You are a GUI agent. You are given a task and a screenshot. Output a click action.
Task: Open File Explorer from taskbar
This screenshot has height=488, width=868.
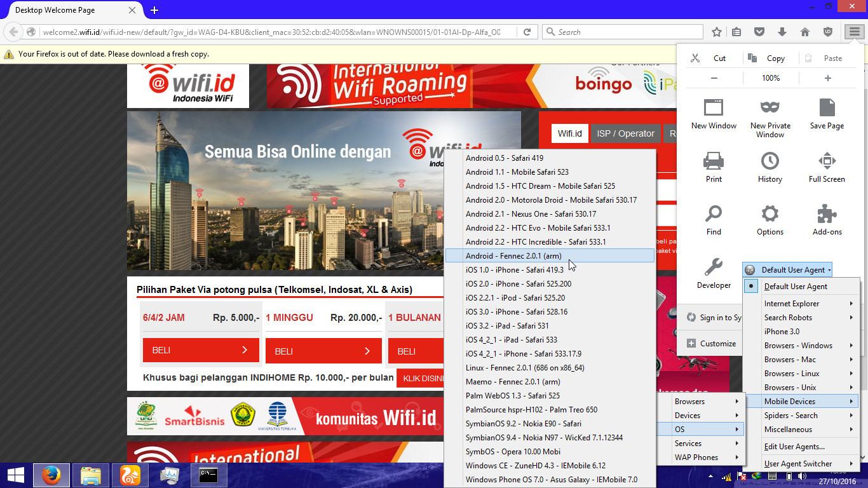91,475
